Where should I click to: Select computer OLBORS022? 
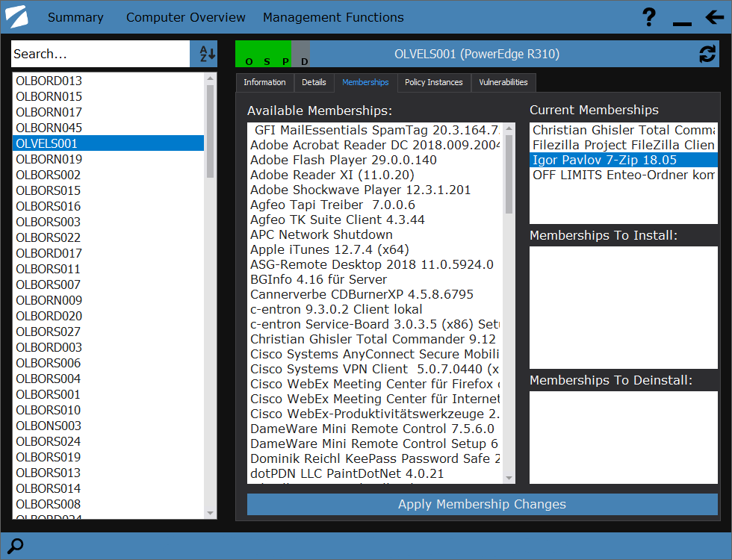coord(108,237)
